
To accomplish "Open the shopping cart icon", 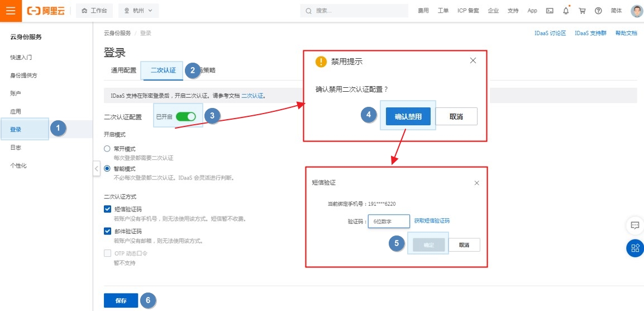I will click(x=582, y=11).
